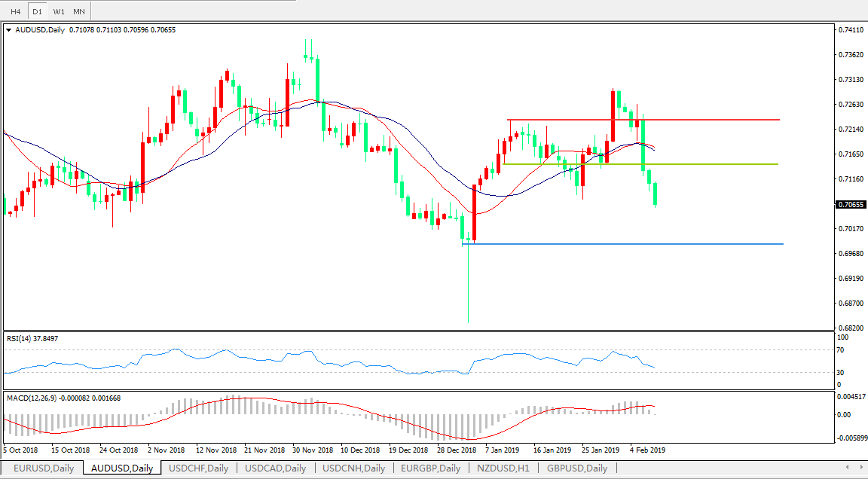Switch to EURGBP,Daily chart tab
Viewport: 868px width, 479px height.
tap(430, 468)
